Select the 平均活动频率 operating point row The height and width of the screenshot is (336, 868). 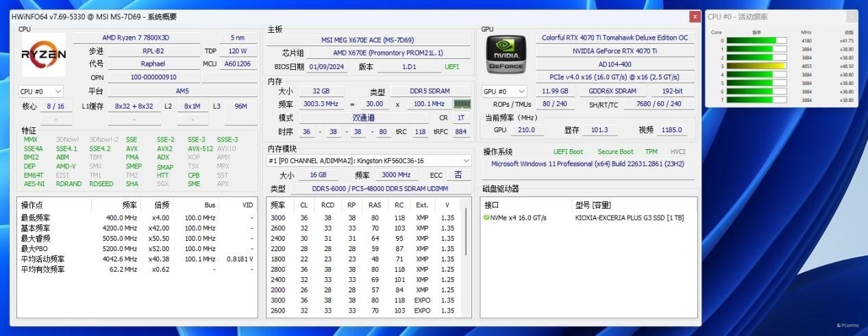[137, 259]
